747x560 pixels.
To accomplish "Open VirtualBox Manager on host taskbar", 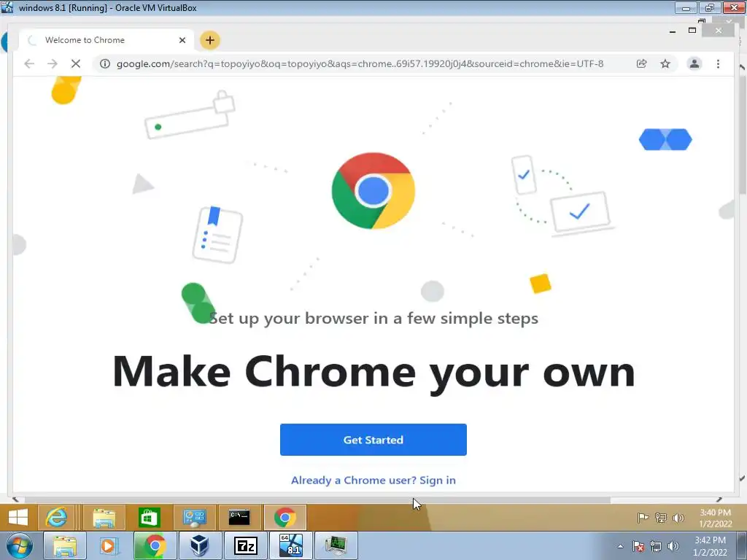I will (200, 545).
